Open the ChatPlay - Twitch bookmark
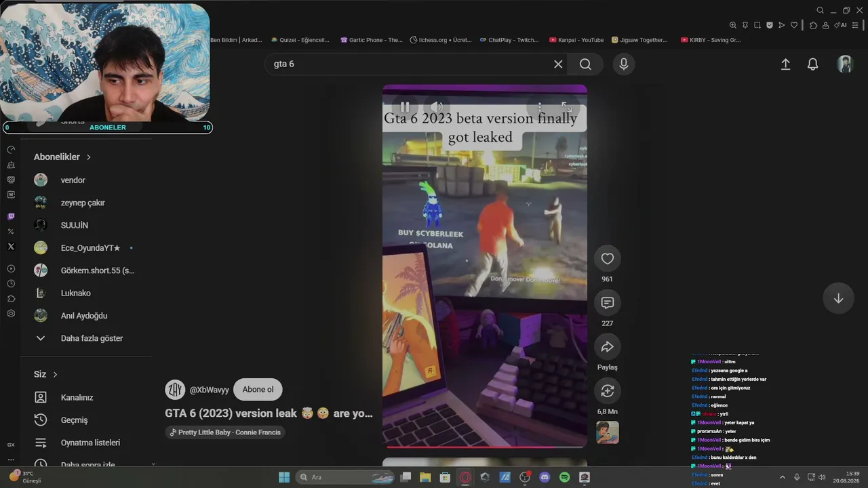 509,40
